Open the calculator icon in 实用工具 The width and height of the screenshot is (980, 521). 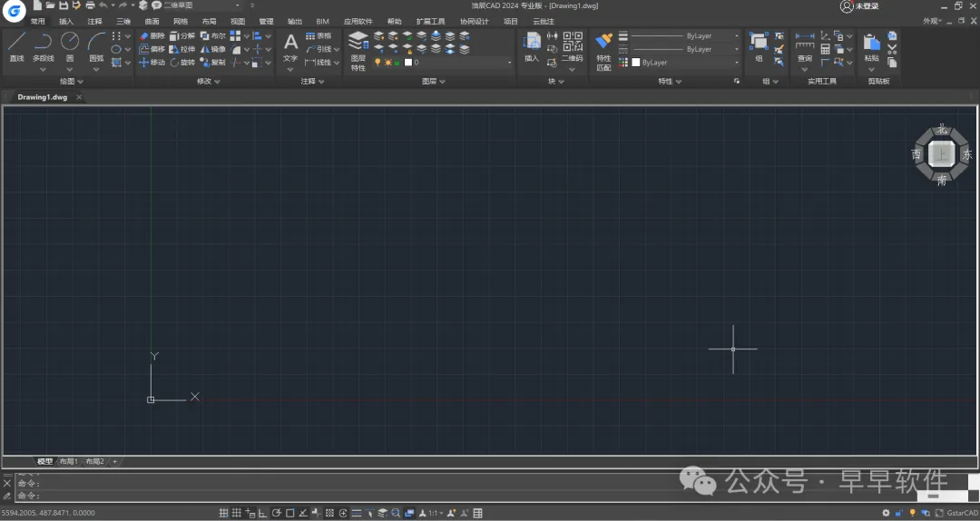coord(825,49)
